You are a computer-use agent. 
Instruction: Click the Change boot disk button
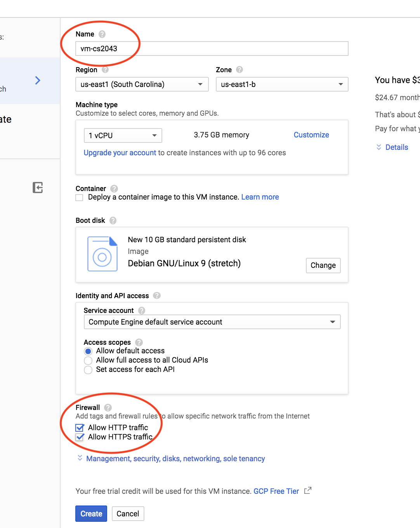coord(323,266)
